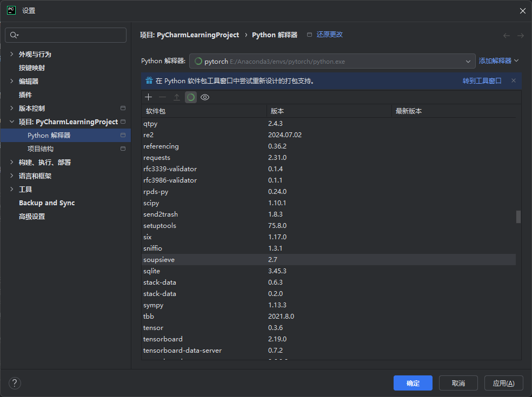Viewport: 532px width, 397px height.
Task: Click the 转到工具窗口 link
Action: (x=482, y=80)
